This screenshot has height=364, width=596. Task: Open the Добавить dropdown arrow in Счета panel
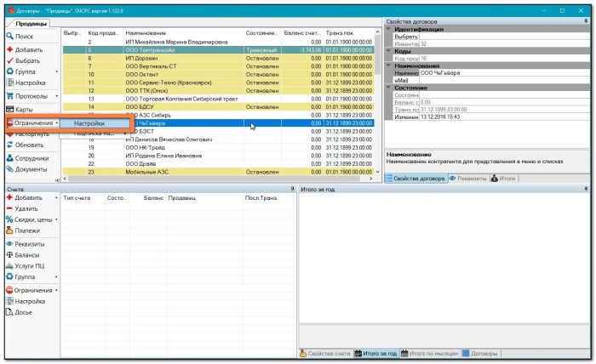57,197
